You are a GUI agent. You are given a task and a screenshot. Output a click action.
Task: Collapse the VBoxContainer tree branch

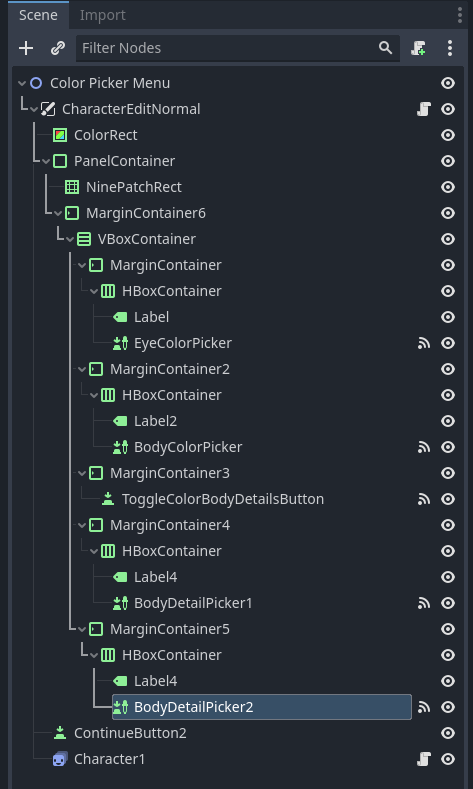coord(70,240)
